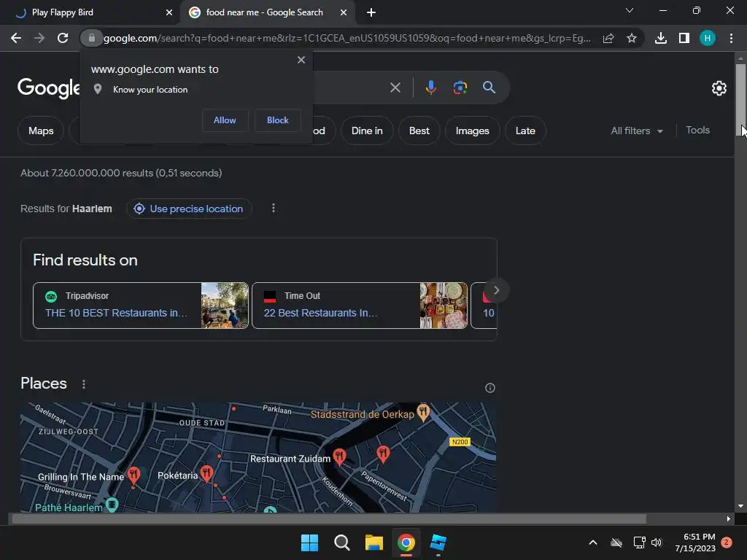The height and width of the screenshot is (560, 747).
Task: Open search Tools options
Action: [697, 130]
